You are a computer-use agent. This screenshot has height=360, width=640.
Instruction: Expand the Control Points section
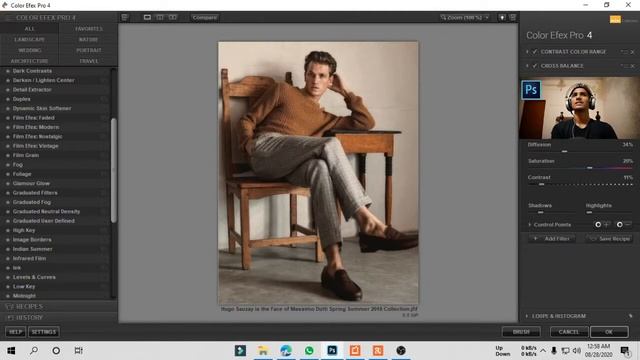[x=530, y=224]
